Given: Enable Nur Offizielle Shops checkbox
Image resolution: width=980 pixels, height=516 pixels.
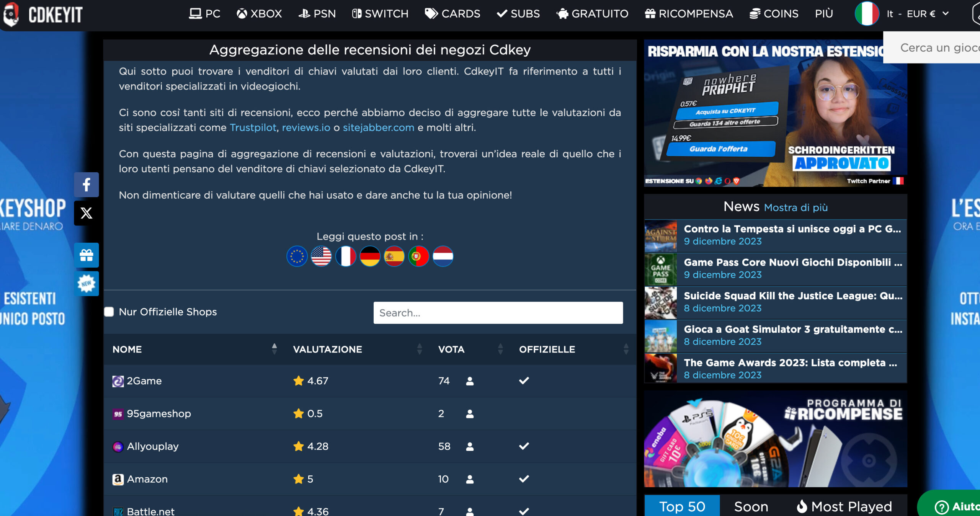Looking at the screenshot, I should click(x=109, y=312).
